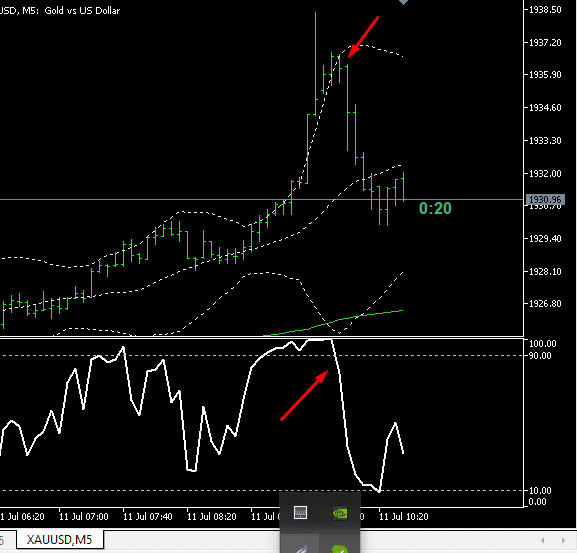Click the 1937.20 price axis label

[545, 43]
